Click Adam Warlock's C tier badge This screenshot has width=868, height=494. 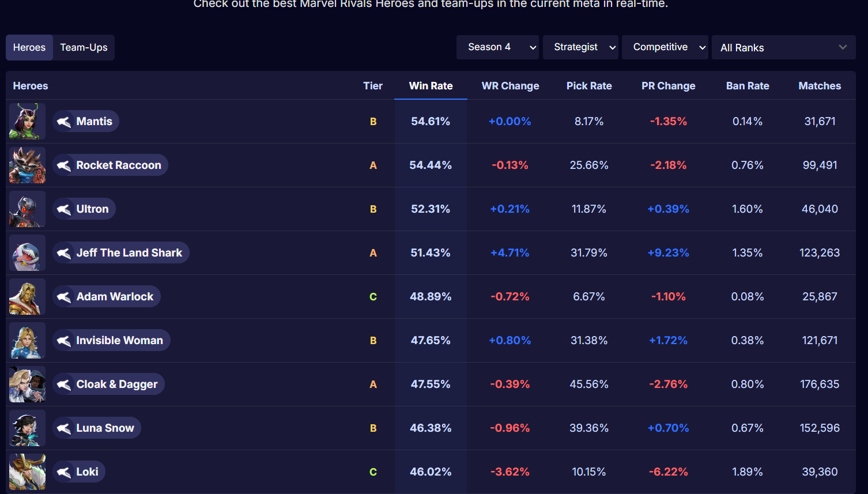373,296
